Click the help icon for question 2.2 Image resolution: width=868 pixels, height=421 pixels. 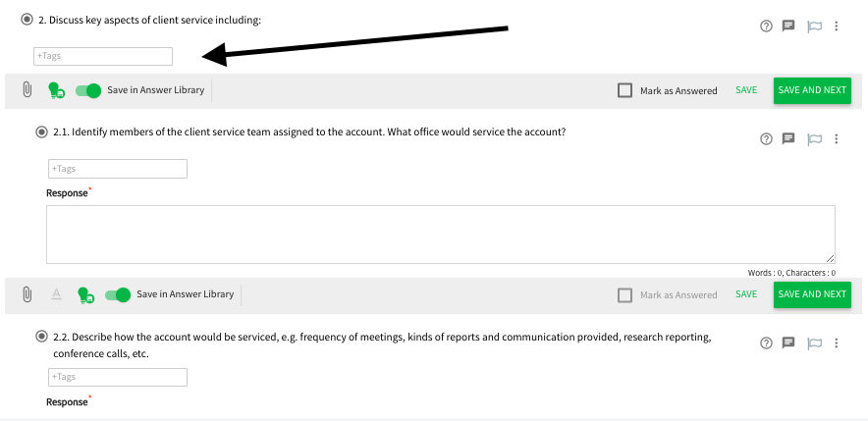tap(766, 343)
